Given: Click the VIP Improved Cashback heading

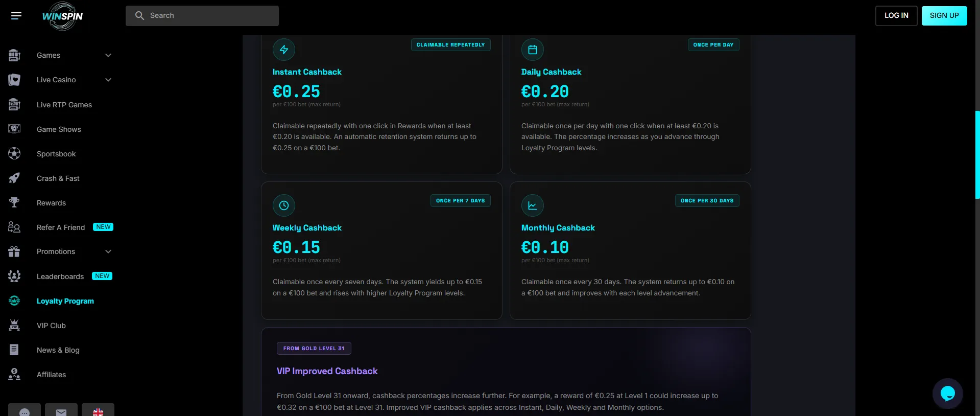Looking at the screenshot, I should [327, 371].
